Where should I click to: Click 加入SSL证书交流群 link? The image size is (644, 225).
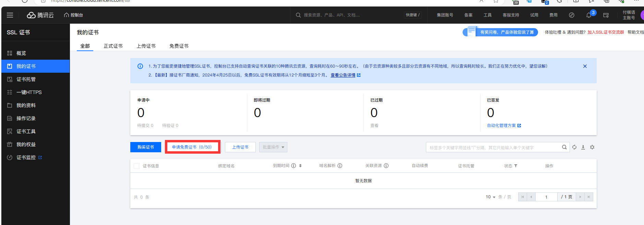coord(606,32)
